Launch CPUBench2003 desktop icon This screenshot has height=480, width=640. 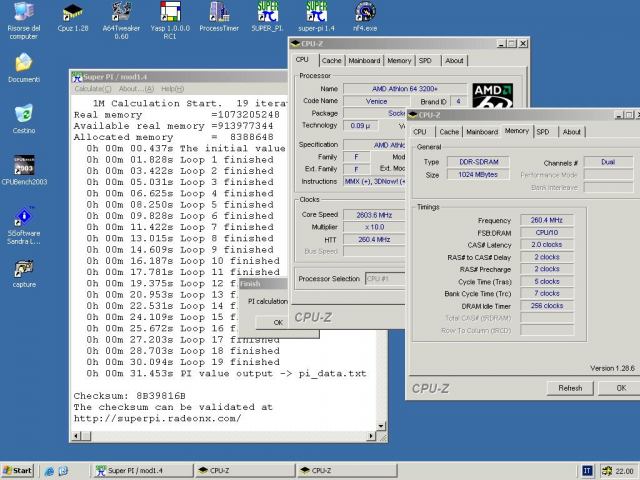tap(24, 170)
